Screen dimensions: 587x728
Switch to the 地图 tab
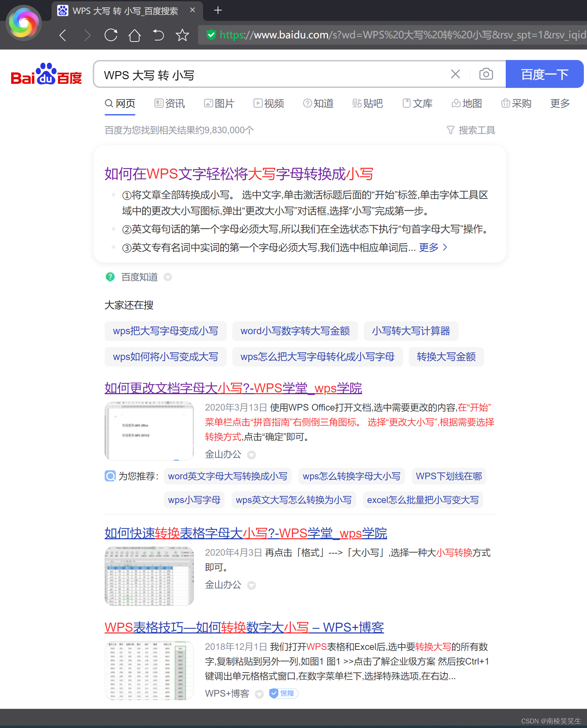pos(467,103)
